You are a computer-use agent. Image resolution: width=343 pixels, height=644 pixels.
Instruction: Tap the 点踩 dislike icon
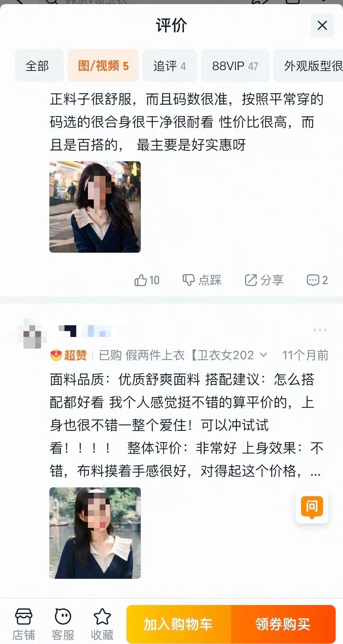pyautogui.click(x=189, y=280)
